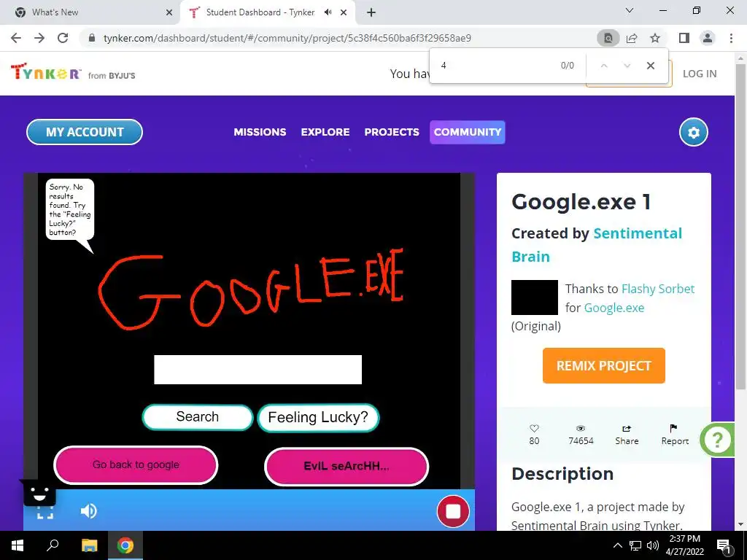Show hidden system tray icons
747x560 pixels.
point(617,545)
